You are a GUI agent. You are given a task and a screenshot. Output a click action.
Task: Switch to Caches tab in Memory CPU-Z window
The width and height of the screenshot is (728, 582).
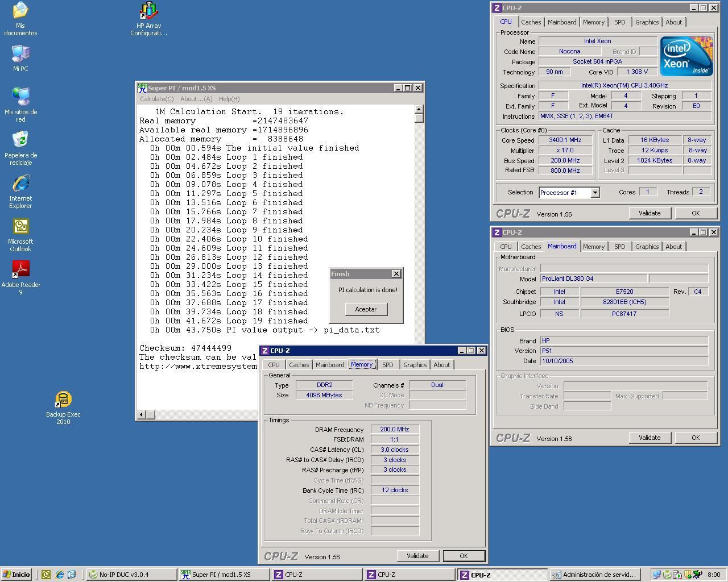pos(299,365)
